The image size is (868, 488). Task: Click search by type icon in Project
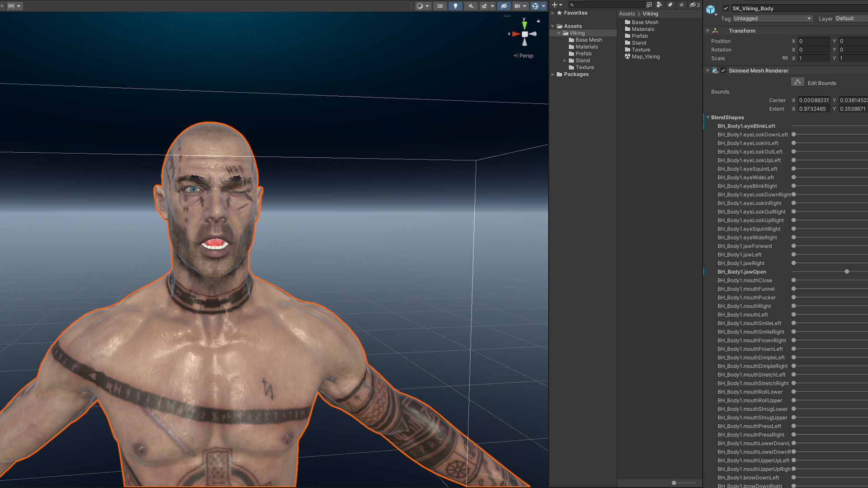click(x=659, y=5)
